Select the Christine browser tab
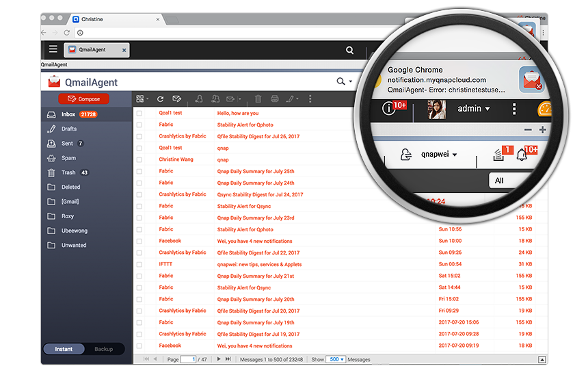588x377 pixels. 116,19
